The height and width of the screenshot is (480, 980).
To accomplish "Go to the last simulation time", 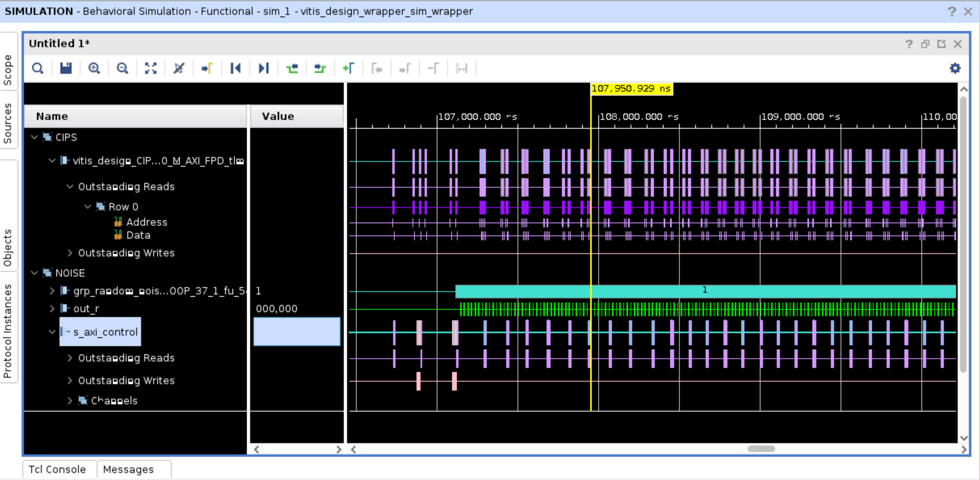I will coord(263,68).
